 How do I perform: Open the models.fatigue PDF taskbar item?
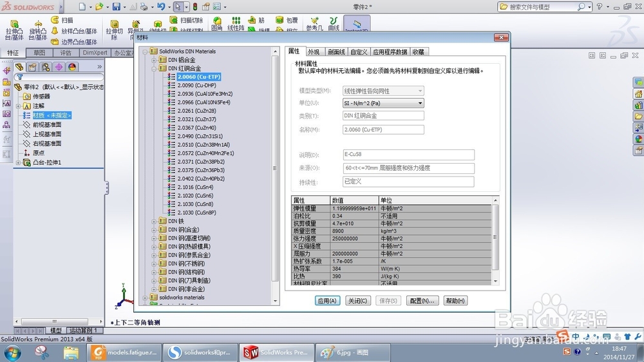click(x=124, y=352)
